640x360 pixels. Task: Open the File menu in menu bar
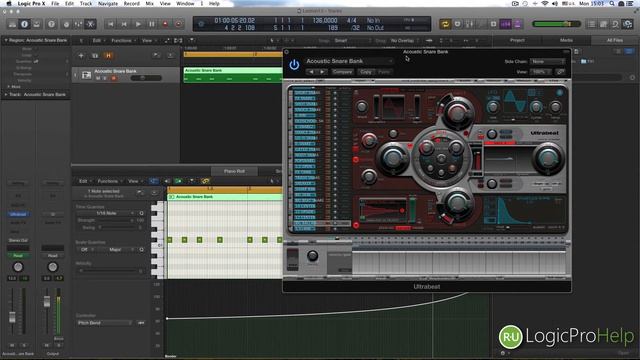tap(55, 3)
